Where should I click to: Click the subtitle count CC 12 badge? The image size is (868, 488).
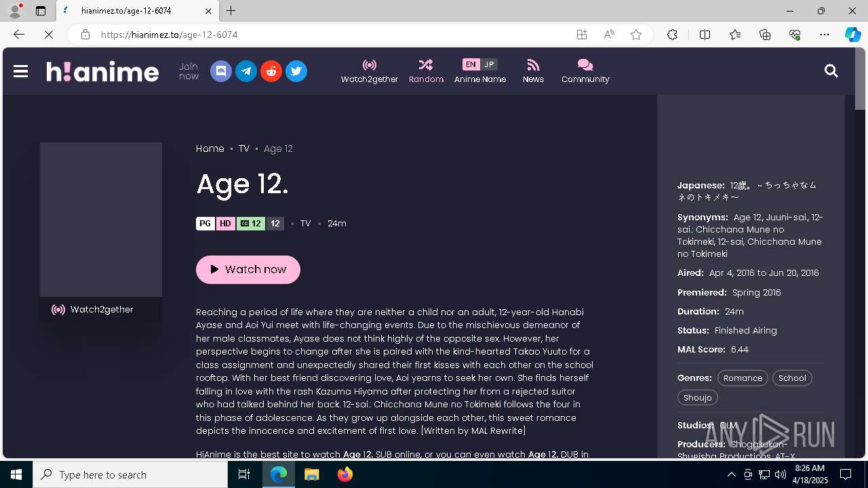click(251, 224)
